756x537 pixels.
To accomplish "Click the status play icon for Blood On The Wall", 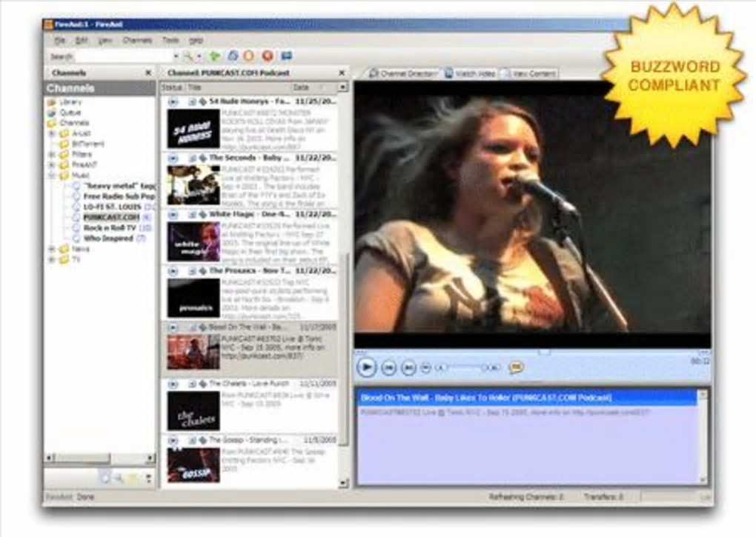I will click(173, 327).
